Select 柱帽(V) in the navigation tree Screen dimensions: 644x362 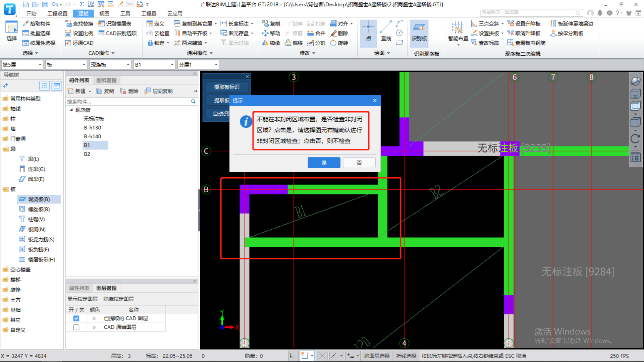click(32, 219)
